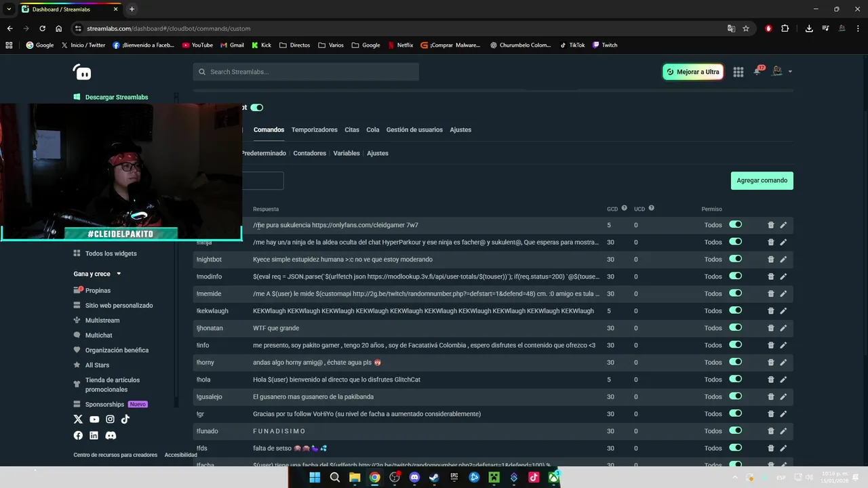Edit the !ninja command with pencil icon
Image resolution: width=868 pixels, height=488 pixels.
click(783, 242)
